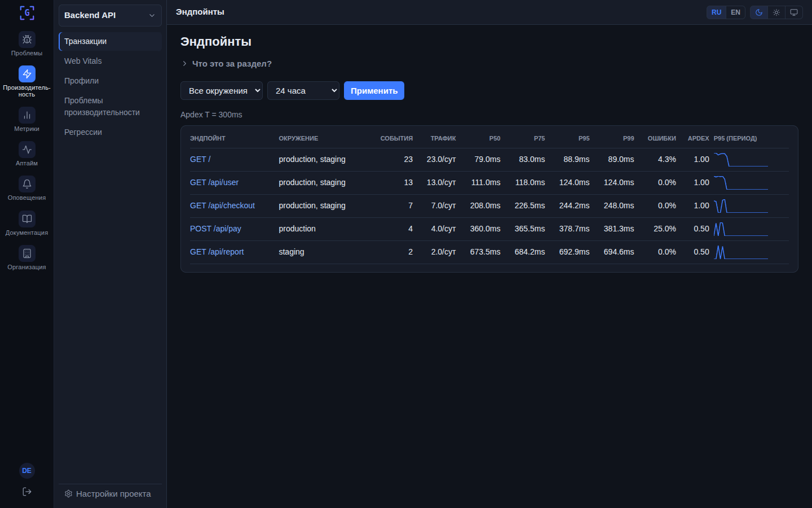Image resolution: width=812 pixels, height=508 pixels.
Task: Click the APDEX column header
Action: click(x=698, y=138)
